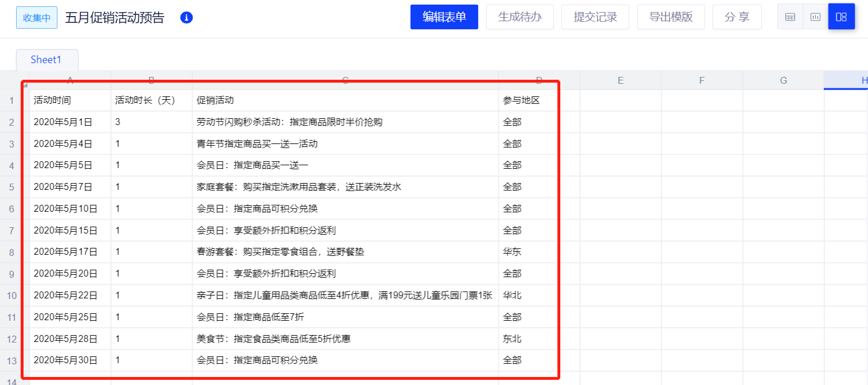Click the 收集中 status badge
868x385 pixels.
pyautogui.click(x=37, y=17)
